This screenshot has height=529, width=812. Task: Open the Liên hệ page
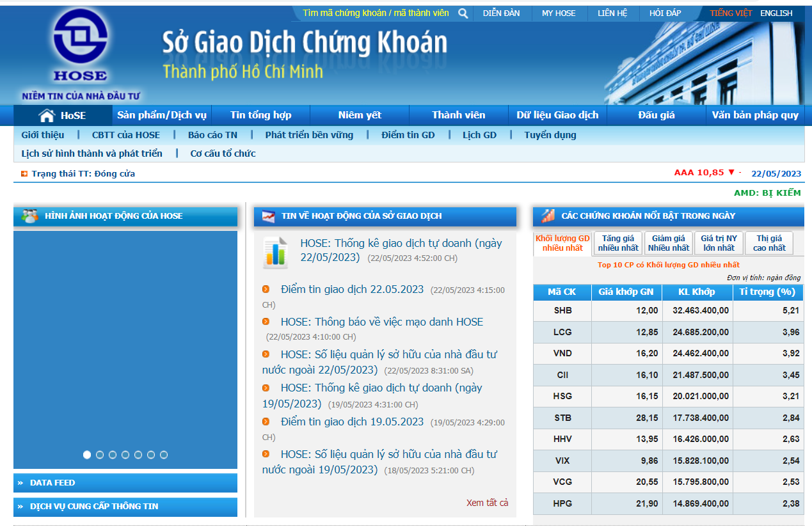pyautogui.click(x=612, y=13)
